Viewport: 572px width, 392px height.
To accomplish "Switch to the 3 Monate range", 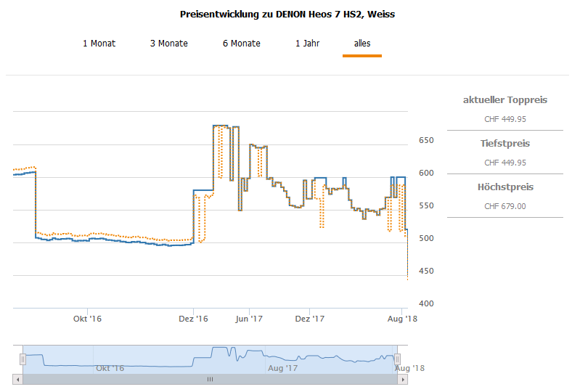I will (x=169, y=44).
